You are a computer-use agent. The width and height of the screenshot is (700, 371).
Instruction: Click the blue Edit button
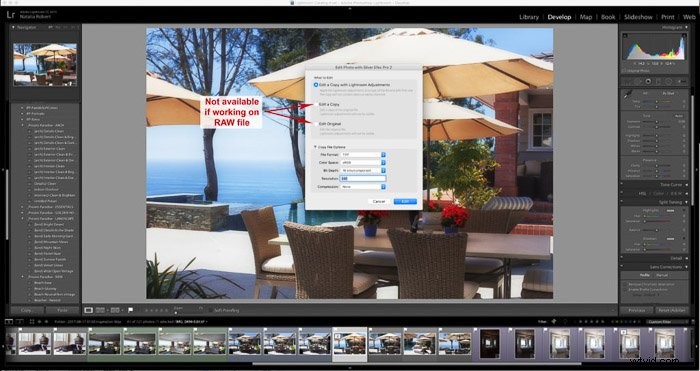pos(405,201)
